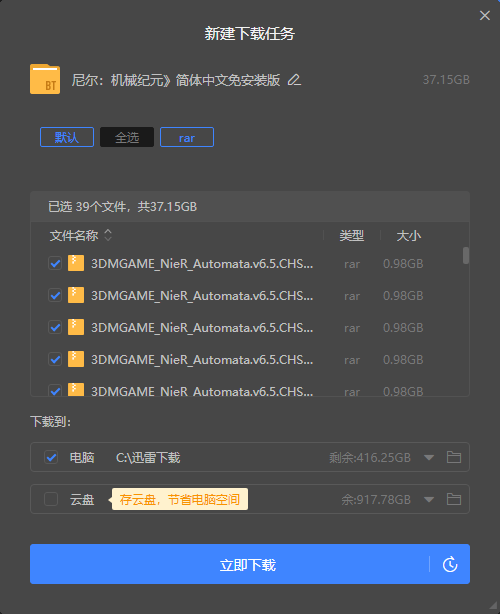
Task: Click the 存云盘，节省电脑空间 tooltip
Action: (x=180, y=499)
